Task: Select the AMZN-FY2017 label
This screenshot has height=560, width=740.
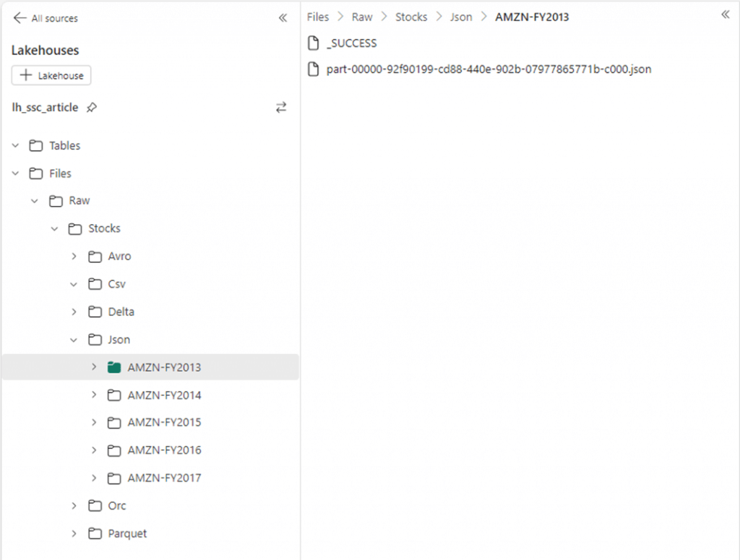Action: click(x=164, y=478)
